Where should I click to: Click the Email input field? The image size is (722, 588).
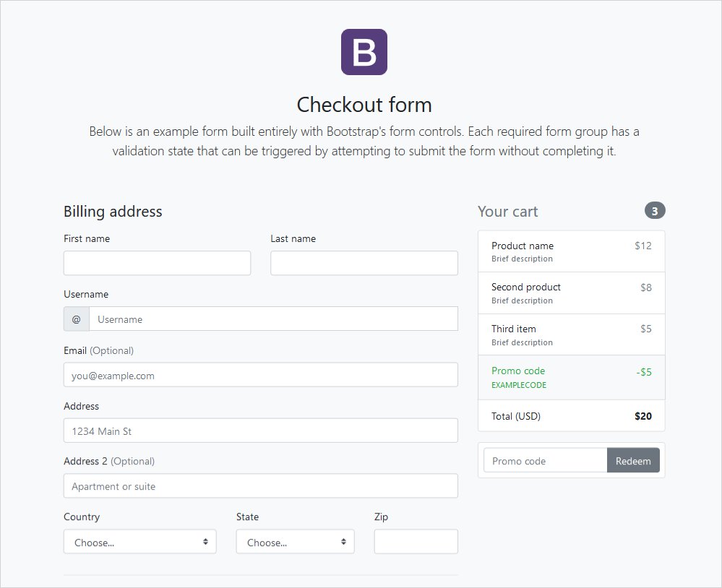click(260, 375)
